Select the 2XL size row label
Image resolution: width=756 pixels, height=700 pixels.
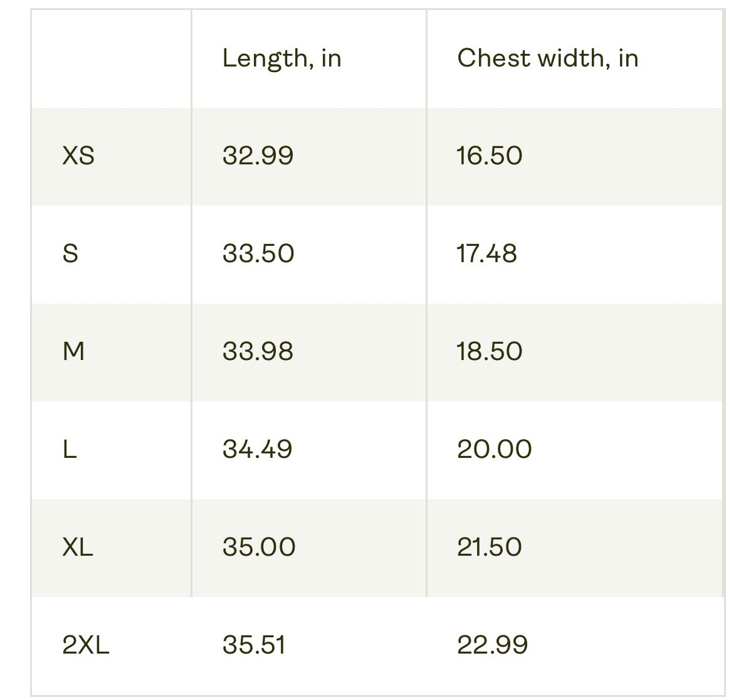[x=86, y=645]
